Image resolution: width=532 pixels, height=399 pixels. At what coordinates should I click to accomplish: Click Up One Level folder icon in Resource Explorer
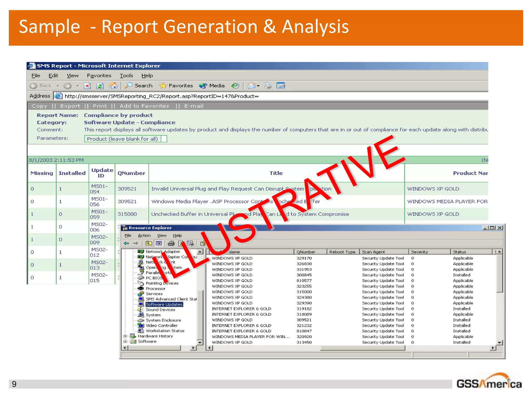coord(149,243)
